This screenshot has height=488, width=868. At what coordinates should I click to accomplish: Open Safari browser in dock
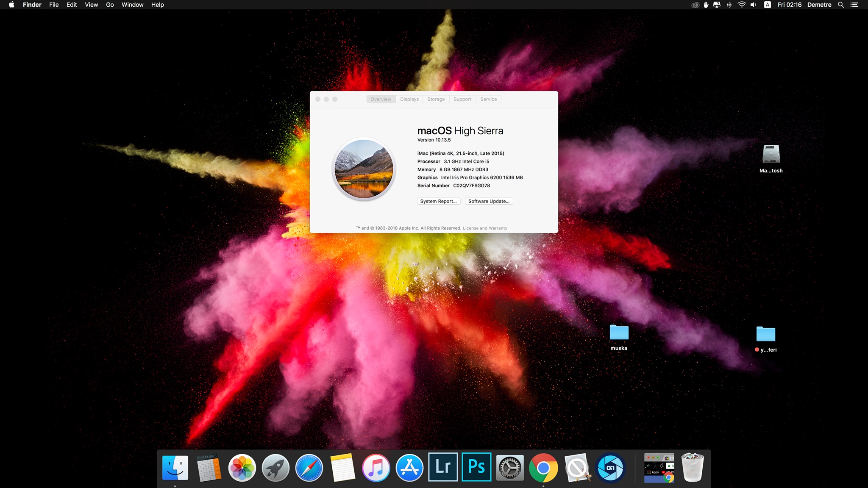[309, 468]
